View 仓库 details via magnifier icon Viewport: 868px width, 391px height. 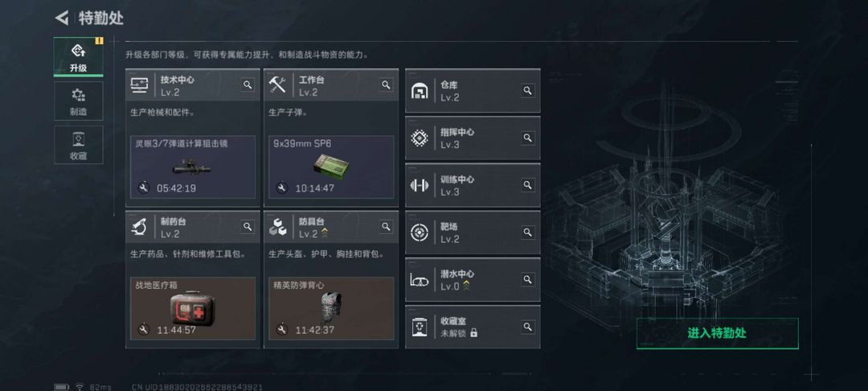(x=527, y=90)
